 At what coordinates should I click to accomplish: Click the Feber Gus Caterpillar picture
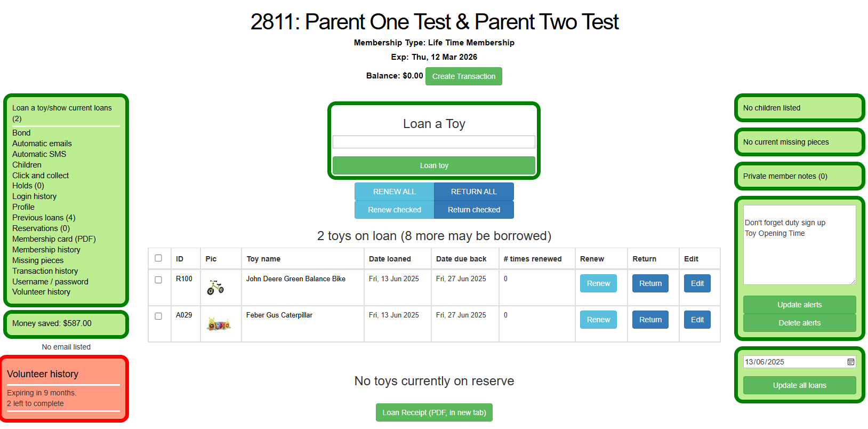(219, 324)
